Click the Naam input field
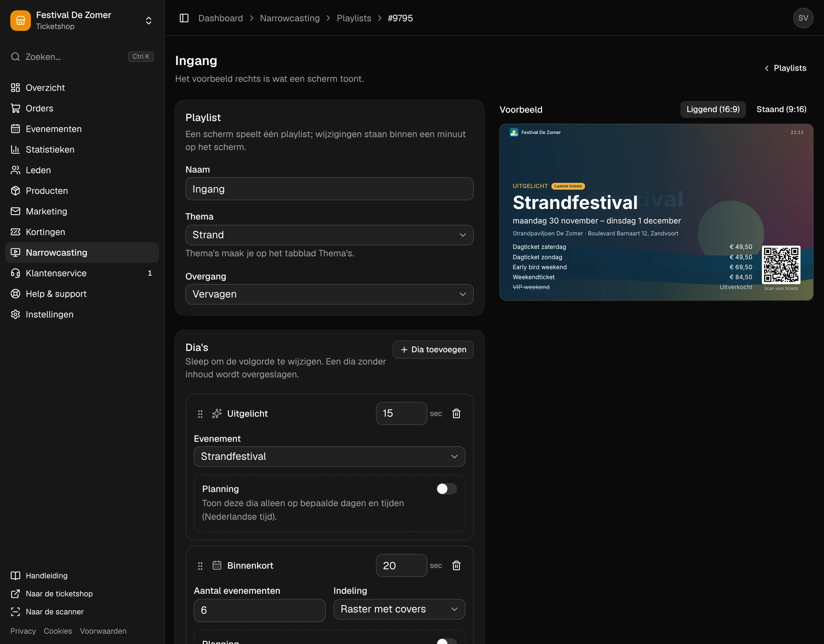Image resolution: width=824 pixels, height=644 pixels. pos(329,189)
